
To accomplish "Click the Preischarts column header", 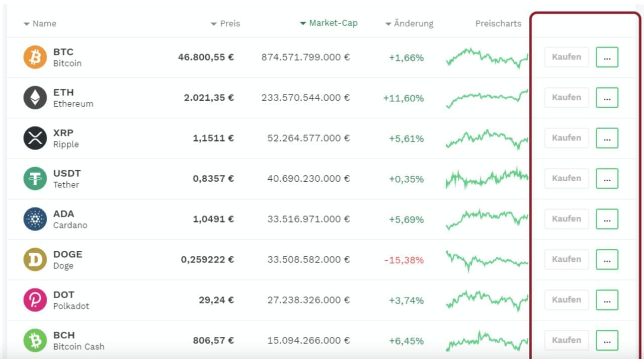I will click(x=498, y=24).
